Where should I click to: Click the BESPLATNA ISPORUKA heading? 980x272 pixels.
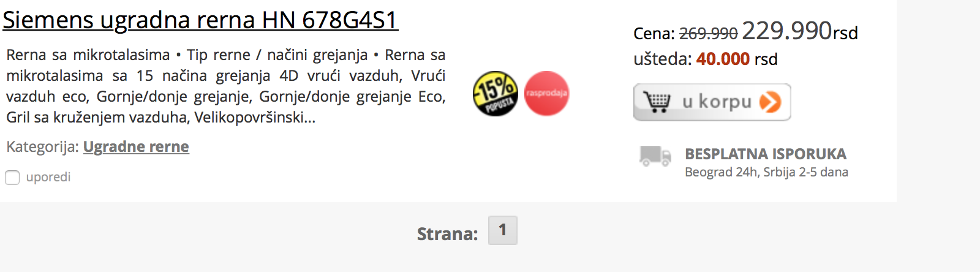[x=766, y=154]
